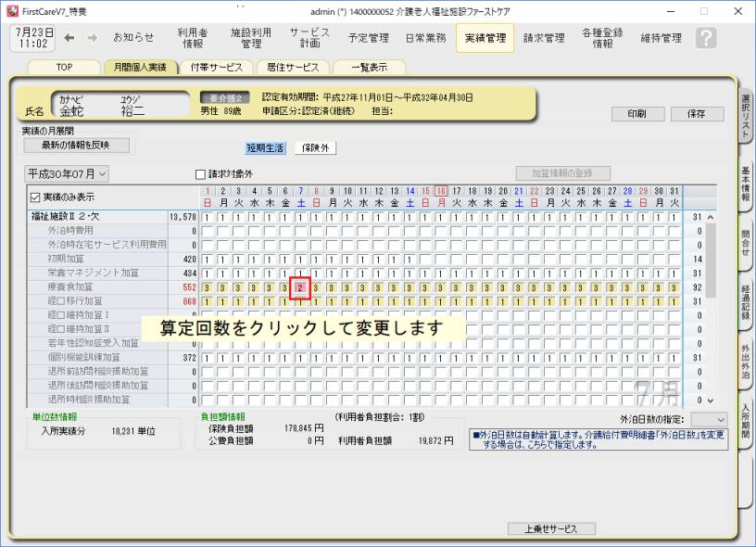Uncheck the 実績のみ表示 checkbox
Image resolution: width=756 pixels, height=547 pixels.
point(35,197)
